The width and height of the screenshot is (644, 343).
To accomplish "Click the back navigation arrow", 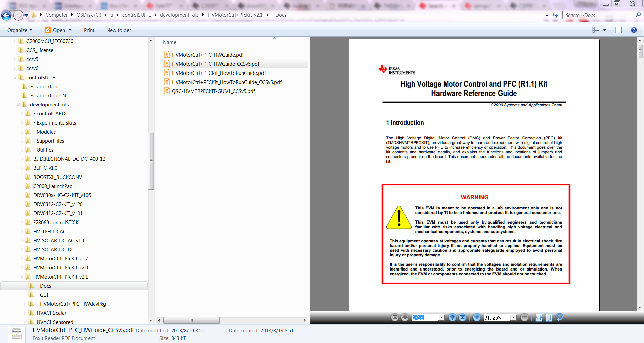I will click(6, 15).
